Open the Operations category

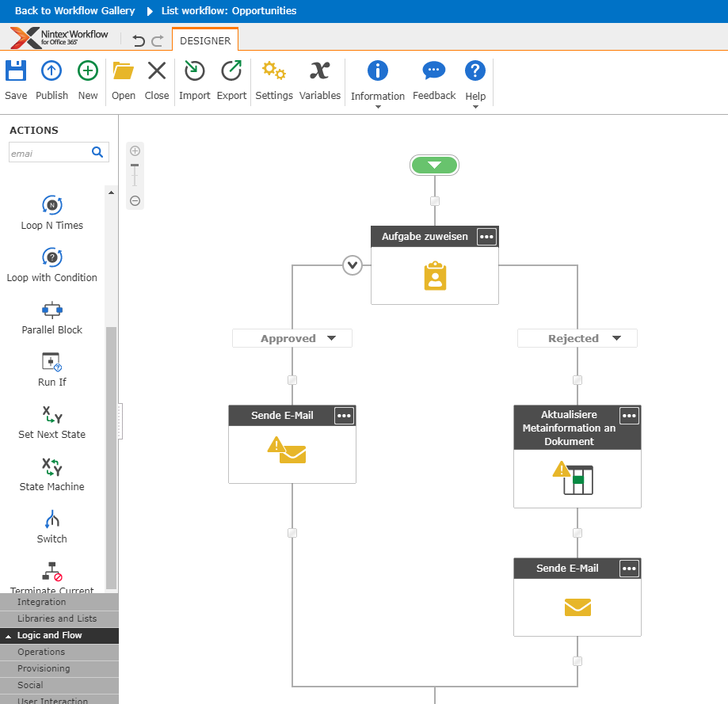(x=59, y=652)
